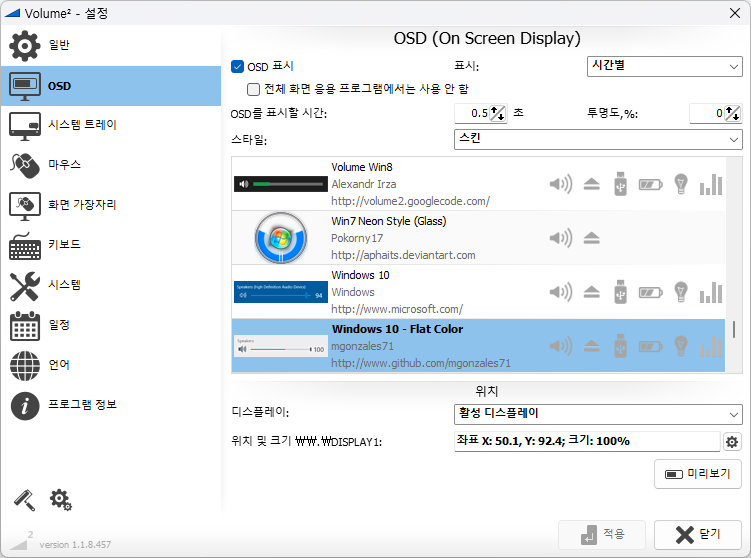
Task: Click the battery icon in the Volume Win8 row
Action: click(650, 184)
